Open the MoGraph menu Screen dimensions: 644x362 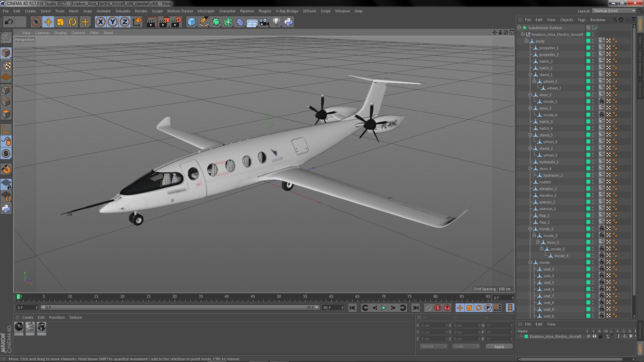tap(206, 11)
